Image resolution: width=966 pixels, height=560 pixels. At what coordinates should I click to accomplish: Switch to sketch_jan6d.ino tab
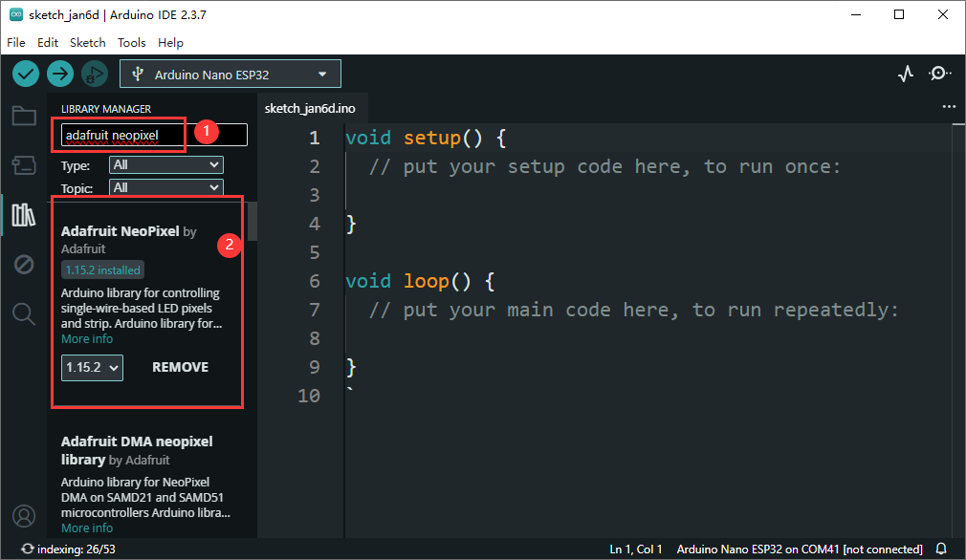(x=310, y=108)
